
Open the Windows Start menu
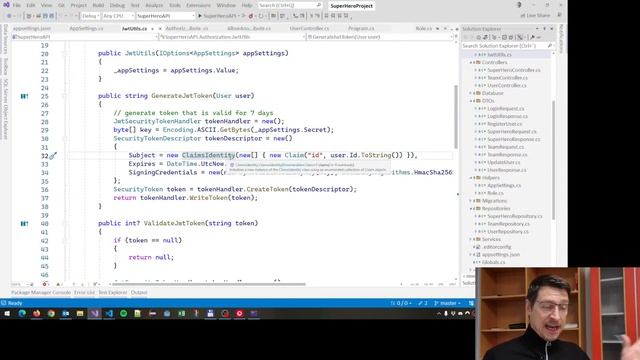(7, 313)
